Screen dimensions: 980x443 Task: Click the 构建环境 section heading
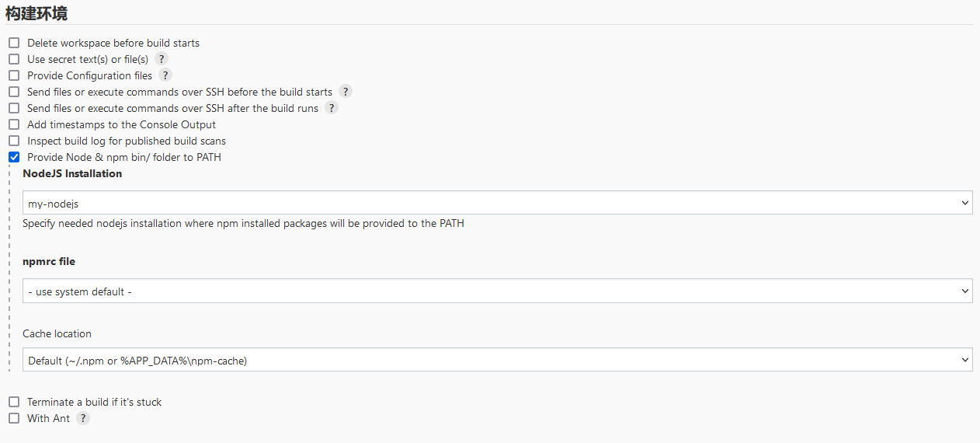point(36,13)
